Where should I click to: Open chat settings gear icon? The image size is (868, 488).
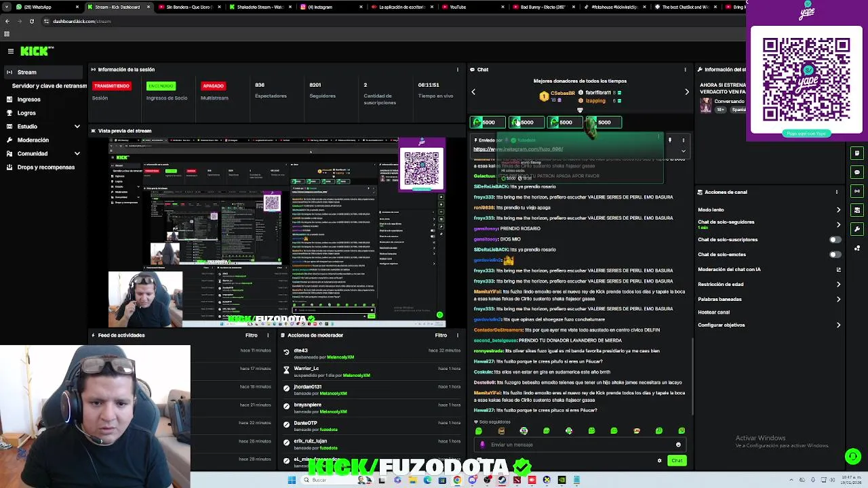(x=659, y=461)
